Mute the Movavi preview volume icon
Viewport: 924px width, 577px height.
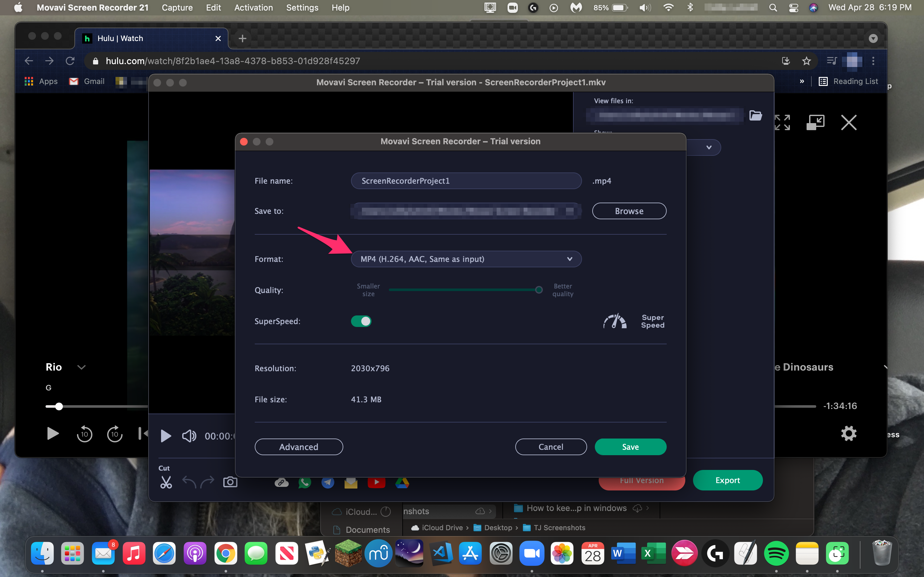(189, 436)
